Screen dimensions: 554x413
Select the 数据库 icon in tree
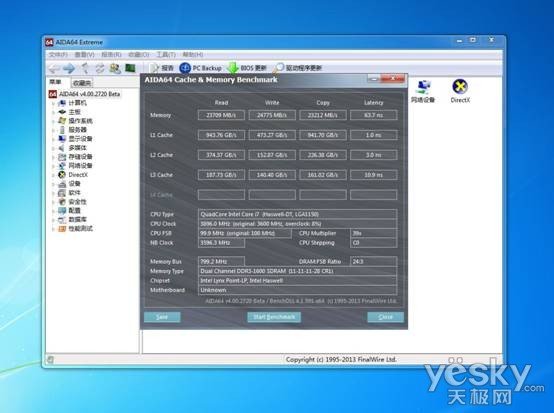(x=62, y=220)
